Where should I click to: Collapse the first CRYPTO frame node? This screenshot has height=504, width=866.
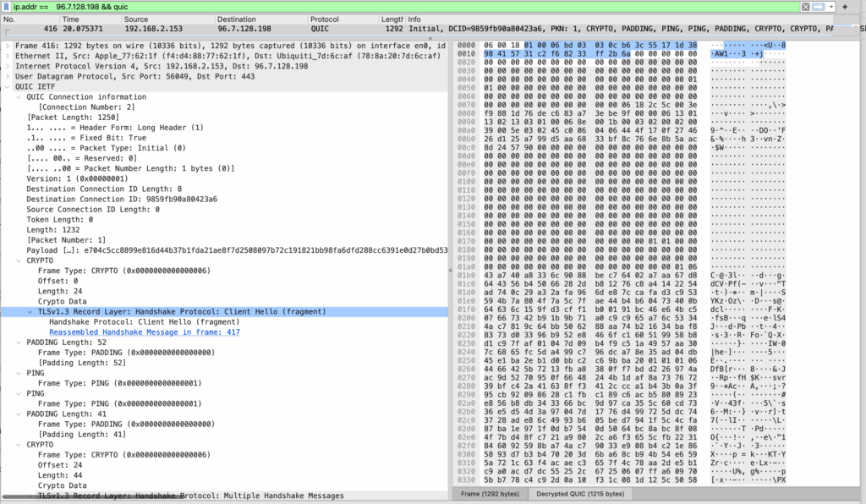[x=19, y=260]
